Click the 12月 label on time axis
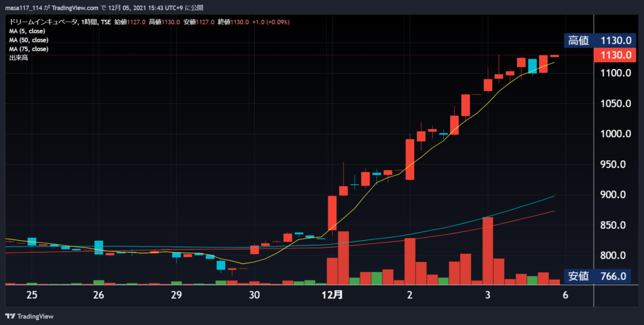Screen dimensions: 644x325 (332, 295)
